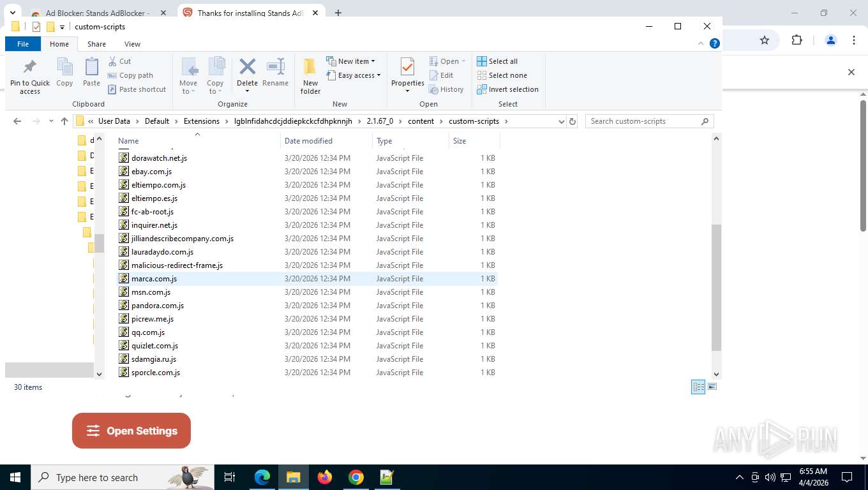Click the file list vertical scrollbar thumb

[x=716, y=287]
